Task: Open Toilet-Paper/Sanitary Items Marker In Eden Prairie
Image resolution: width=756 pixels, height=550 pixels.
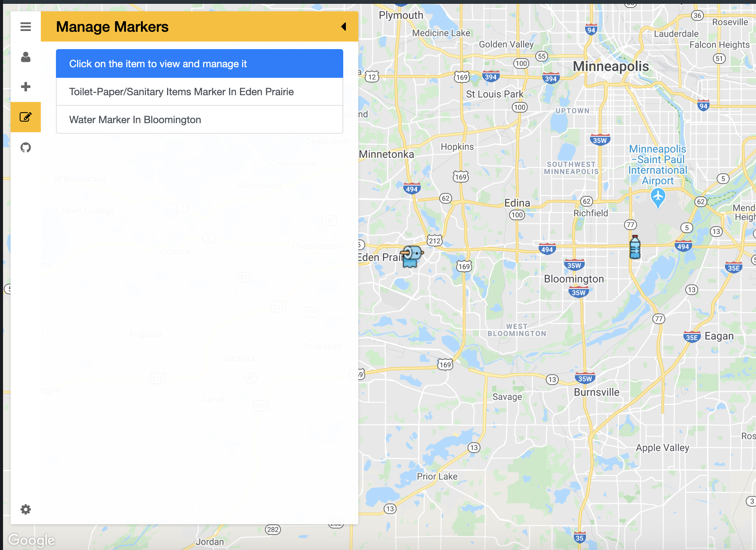Action: [200, 92]
